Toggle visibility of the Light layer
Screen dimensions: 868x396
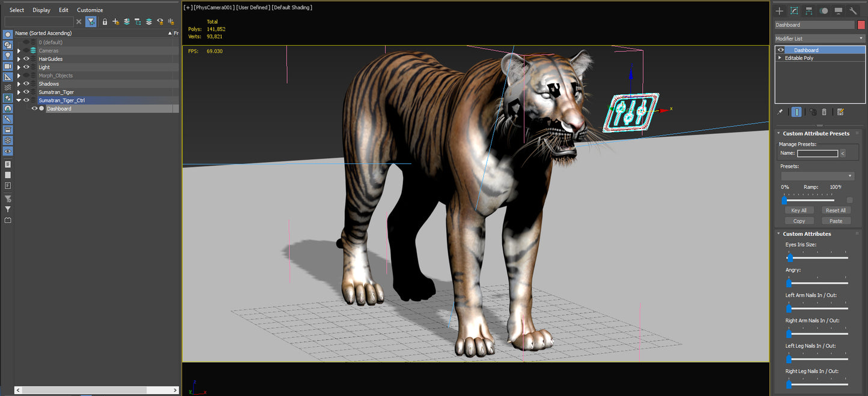(x=26, y=67)
